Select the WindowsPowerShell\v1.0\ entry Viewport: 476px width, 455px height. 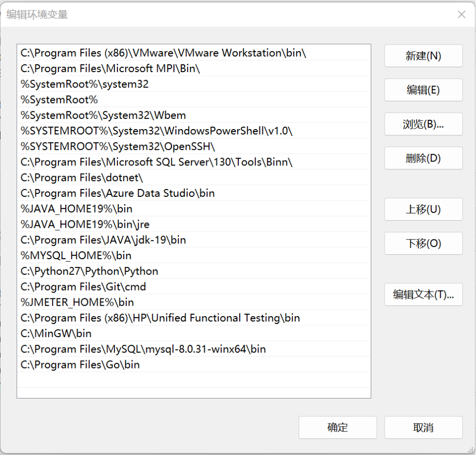pos(194,131)
